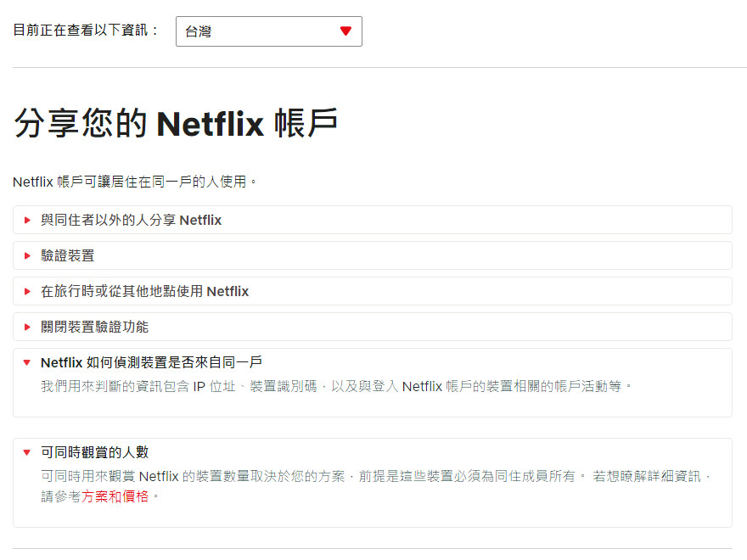Collapse arrow for Netflix 如何偵測裝置是否來自同一戶
Image resolution: width=747 pixels, height=560 pixels.
tap(27, 362)
